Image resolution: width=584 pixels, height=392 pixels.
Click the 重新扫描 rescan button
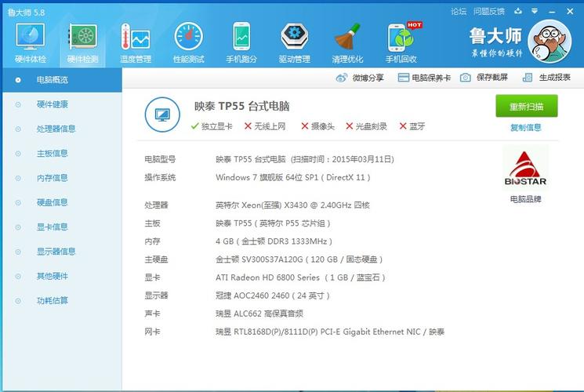[526, 106]
